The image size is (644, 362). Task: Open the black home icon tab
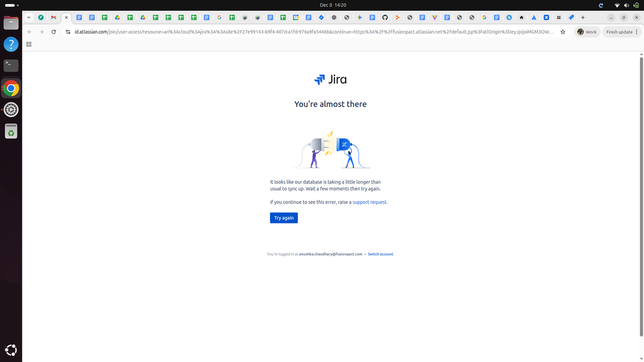522,17
